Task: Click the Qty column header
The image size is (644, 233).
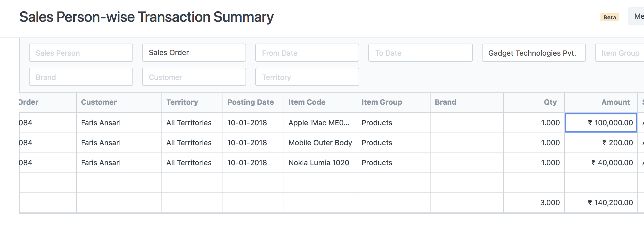Action: (550, 102)
